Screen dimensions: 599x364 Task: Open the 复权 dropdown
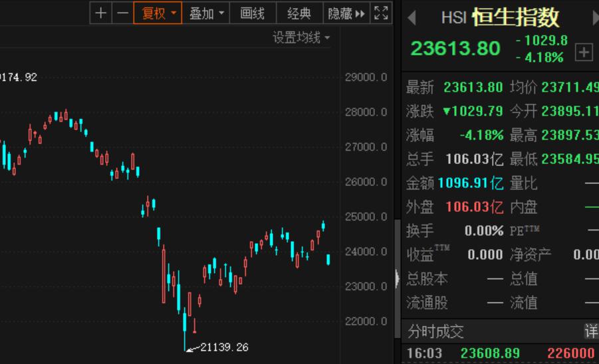pos(158,13)
